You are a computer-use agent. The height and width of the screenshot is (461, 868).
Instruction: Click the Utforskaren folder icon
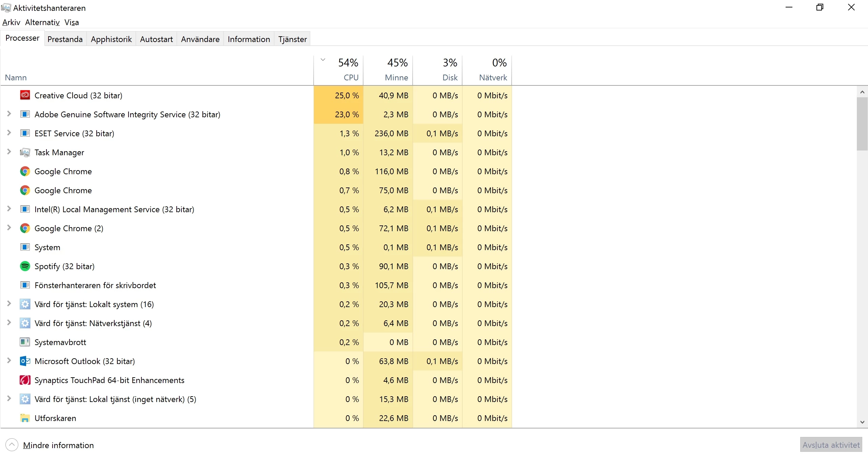pyautogui.click(x=25, y=418)
